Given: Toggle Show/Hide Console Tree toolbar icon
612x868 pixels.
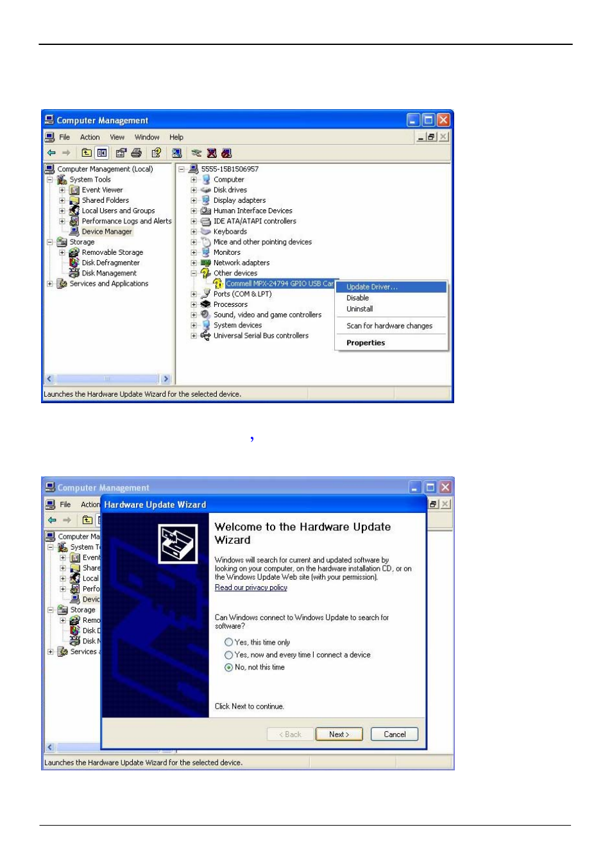Looking at the screenshot, I should [102, 153].
